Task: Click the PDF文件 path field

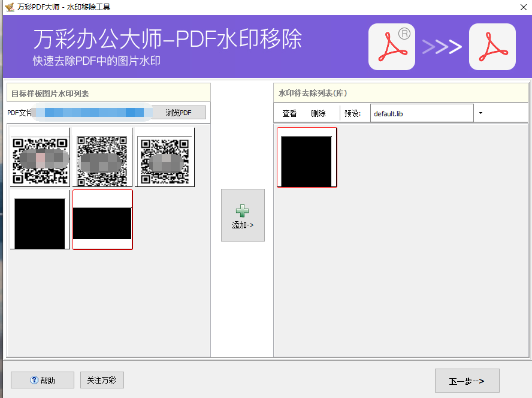Action: click(92, 113)
